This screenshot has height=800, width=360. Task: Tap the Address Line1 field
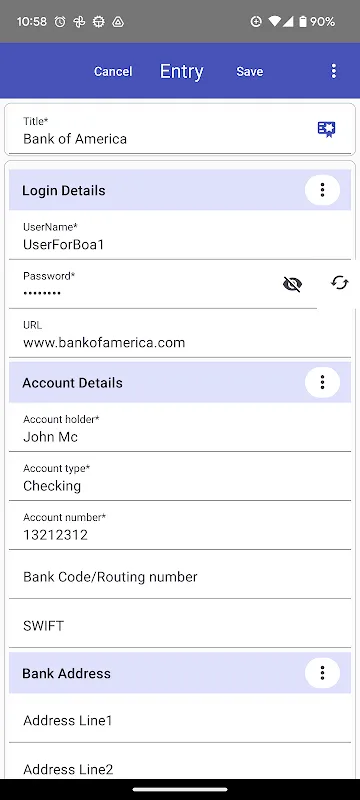click(180, 719)
